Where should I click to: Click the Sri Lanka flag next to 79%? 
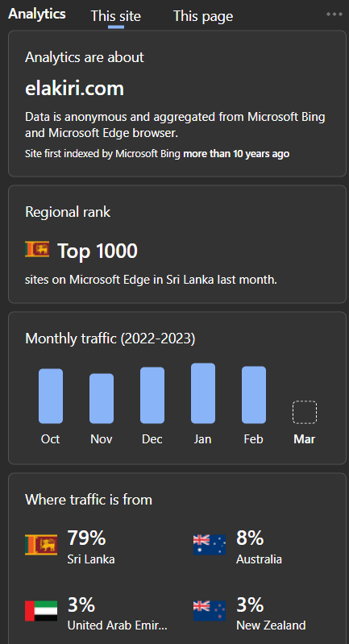[x=41, y=545]
